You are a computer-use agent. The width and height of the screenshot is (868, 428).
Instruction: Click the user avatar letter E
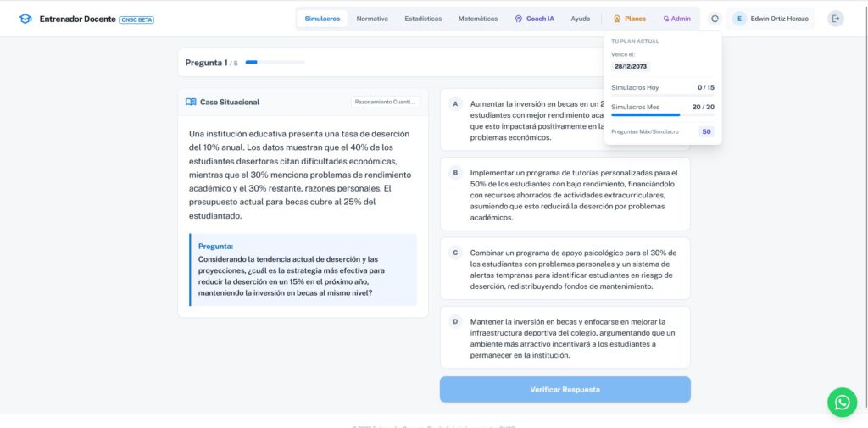739,19
